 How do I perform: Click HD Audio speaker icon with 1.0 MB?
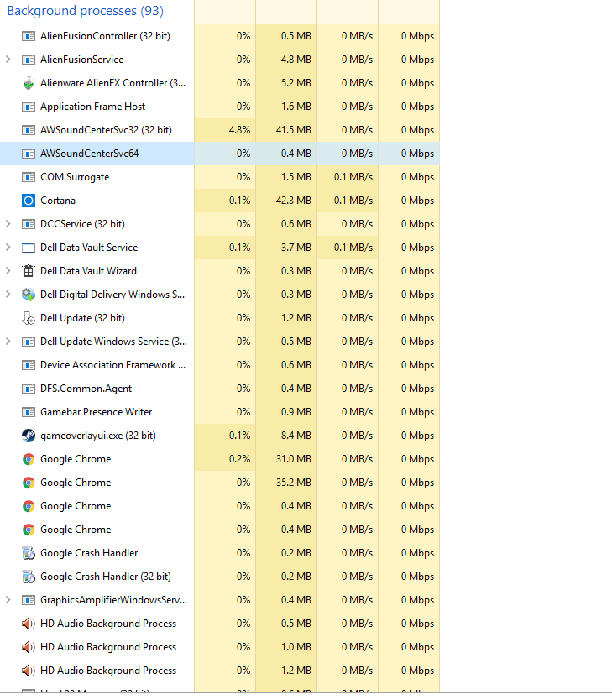pyautogui.click(x=28, y=647)
